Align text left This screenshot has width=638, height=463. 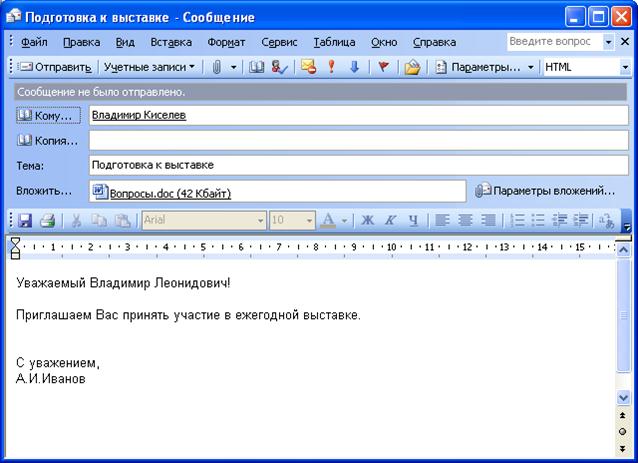tap(442, 221)
